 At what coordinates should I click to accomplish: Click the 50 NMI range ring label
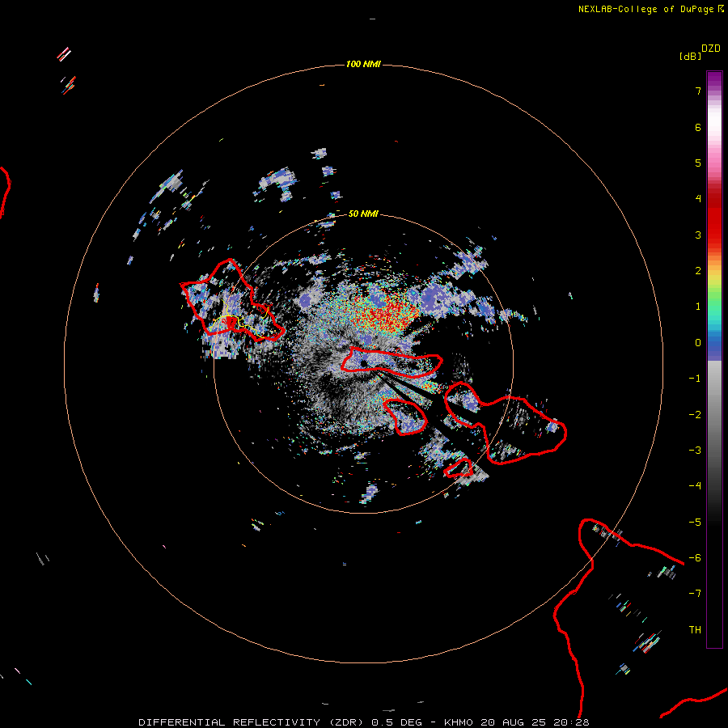363,214
